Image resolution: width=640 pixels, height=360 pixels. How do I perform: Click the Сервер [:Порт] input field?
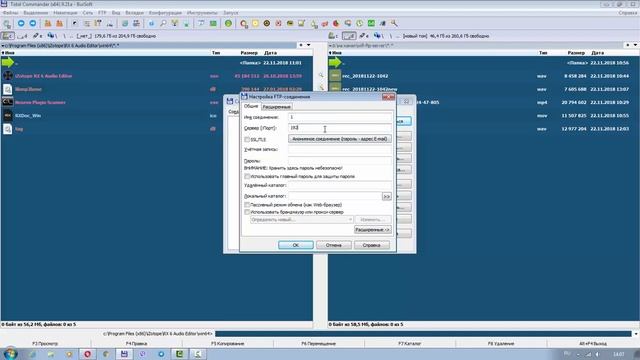point(340,128)
